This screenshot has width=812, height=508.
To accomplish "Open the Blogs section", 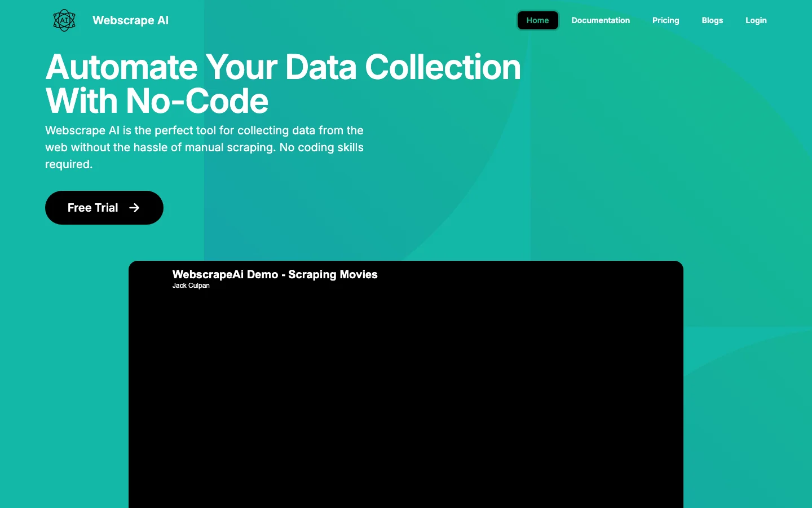I will pyautogui.click(x=712, y=20).
